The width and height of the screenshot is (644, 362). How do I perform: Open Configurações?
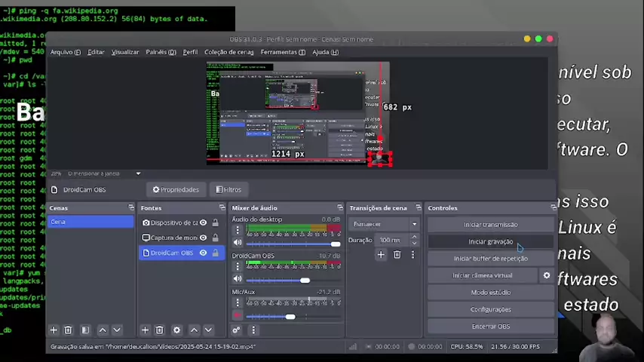[x=491, y=309]
